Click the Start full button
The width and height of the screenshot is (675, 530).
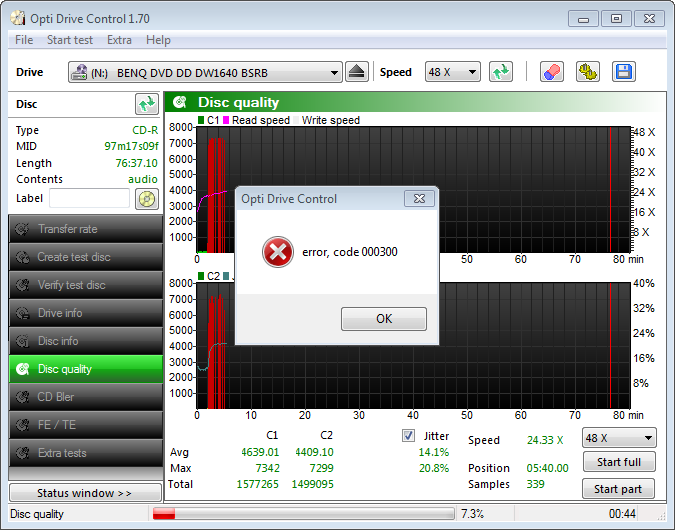pyautogui.click(x=619, y=462)
